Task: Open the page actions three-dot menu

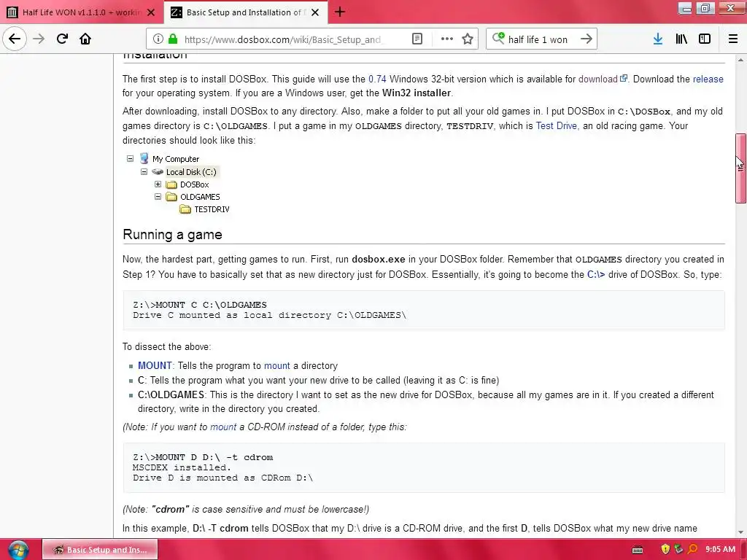Action: [x=447, y=39]
